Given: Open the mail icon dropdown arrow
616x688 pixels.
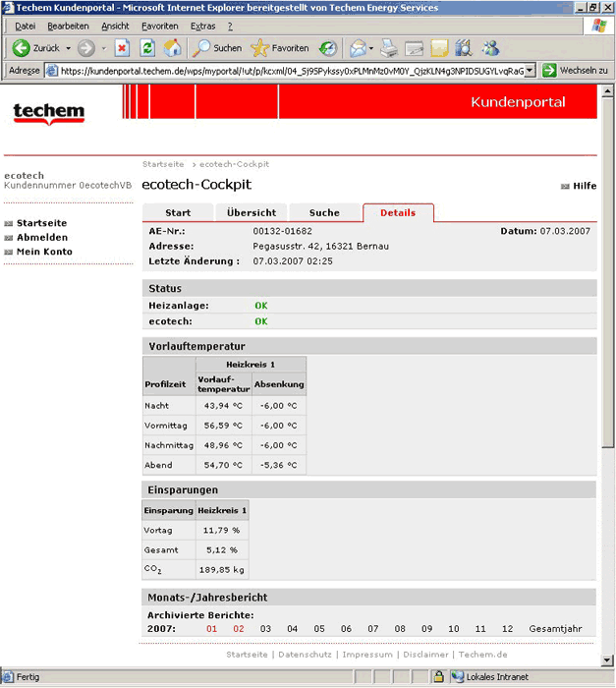Looking at the screenshot, I should [x=371, y=48].
